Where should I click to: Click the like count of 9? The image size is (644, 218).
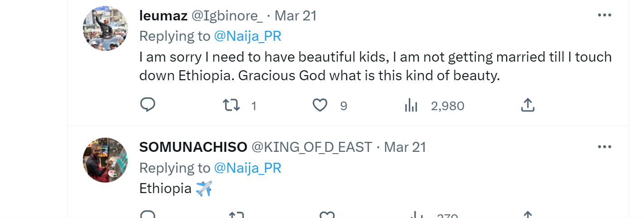pyautogui.click(x=344, y=106)
